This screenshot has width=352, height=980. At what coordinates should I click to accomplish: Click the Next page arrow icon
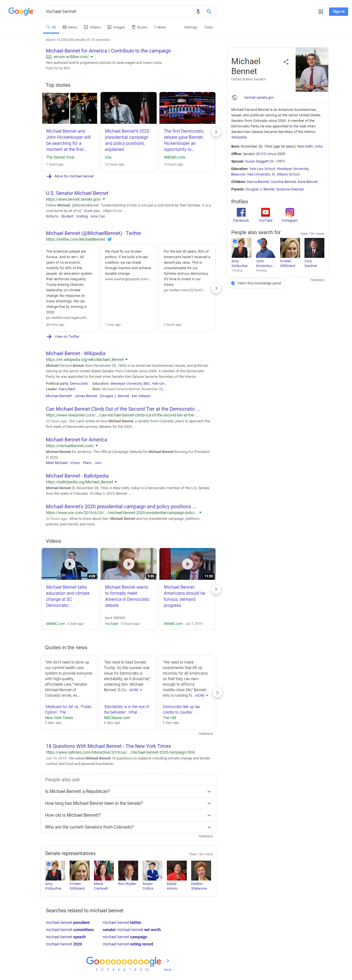[168, 961]
